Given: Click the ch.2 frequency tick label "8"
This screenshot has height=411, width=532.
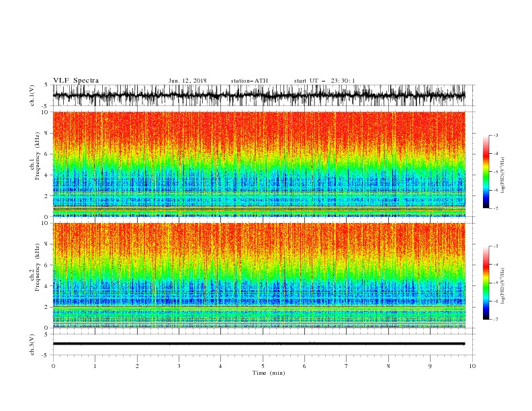Looking at the screenshot, I should (x=47, y=244).
